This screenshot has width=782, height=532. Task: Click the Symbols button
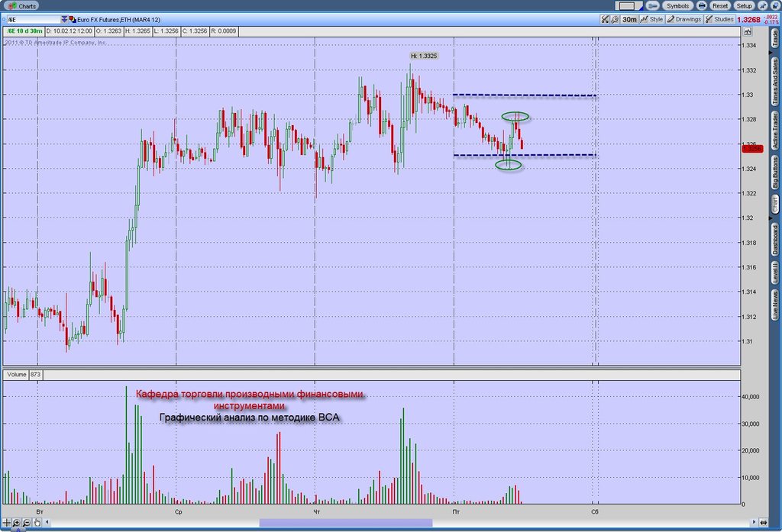pyautogui.click(x=677, y=6)
